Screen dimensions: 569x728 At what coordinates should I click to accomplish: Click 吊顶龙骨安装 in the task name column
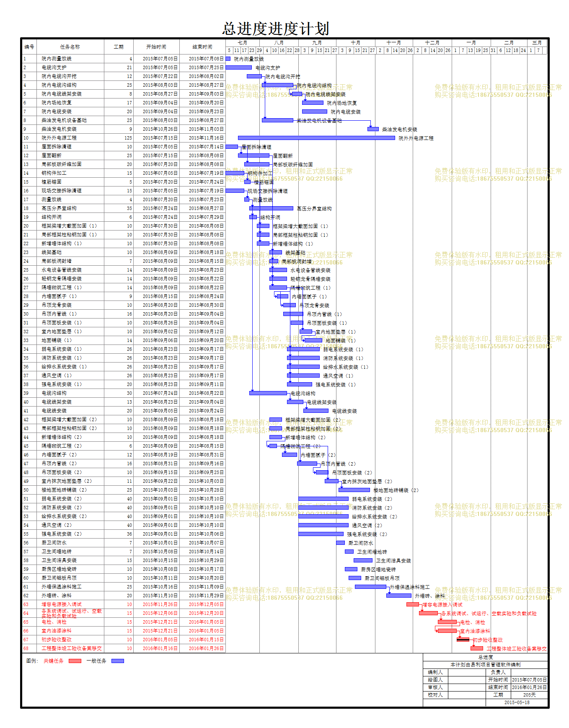coord(57,305)
